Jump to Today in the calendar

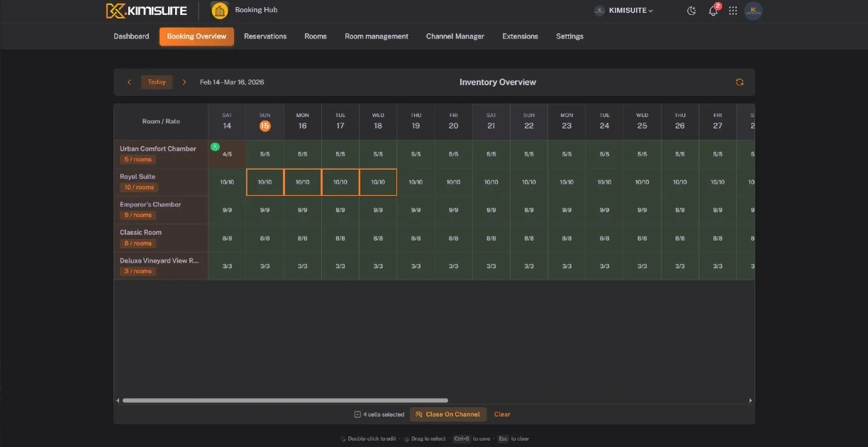point(157,82)
